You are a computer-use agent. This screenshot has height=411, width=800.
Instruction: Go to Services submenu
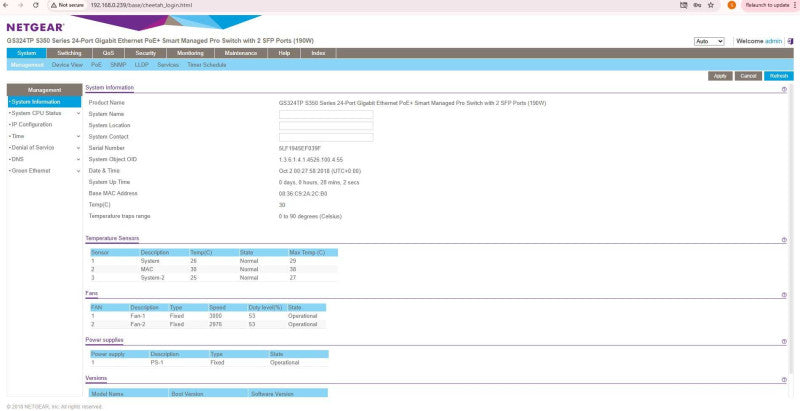pyautogui.click(x=168, y=65)
